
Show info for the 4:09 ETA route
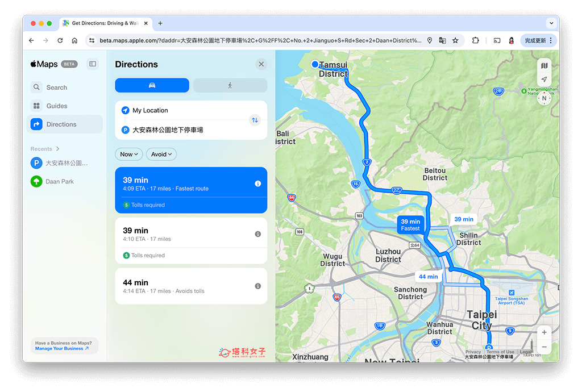point(258,184)
